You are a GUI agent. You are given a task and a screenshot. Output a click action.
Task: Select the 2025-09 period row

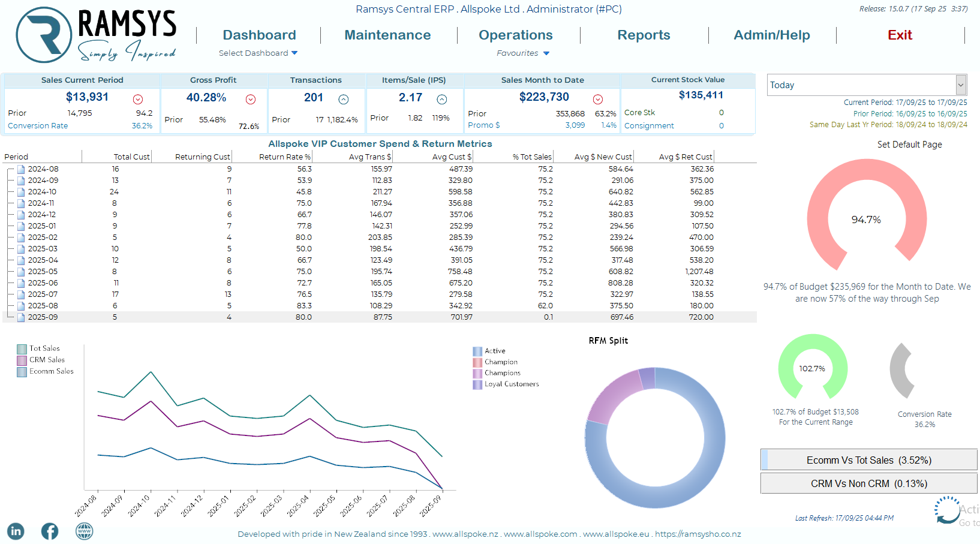pyautogui.click(x=380, y=317)
